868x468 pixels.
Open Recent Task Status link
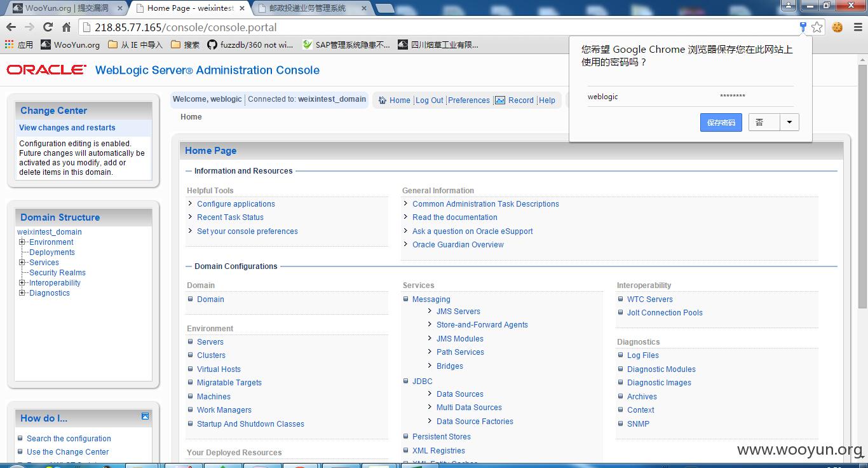tap(230, 217)
